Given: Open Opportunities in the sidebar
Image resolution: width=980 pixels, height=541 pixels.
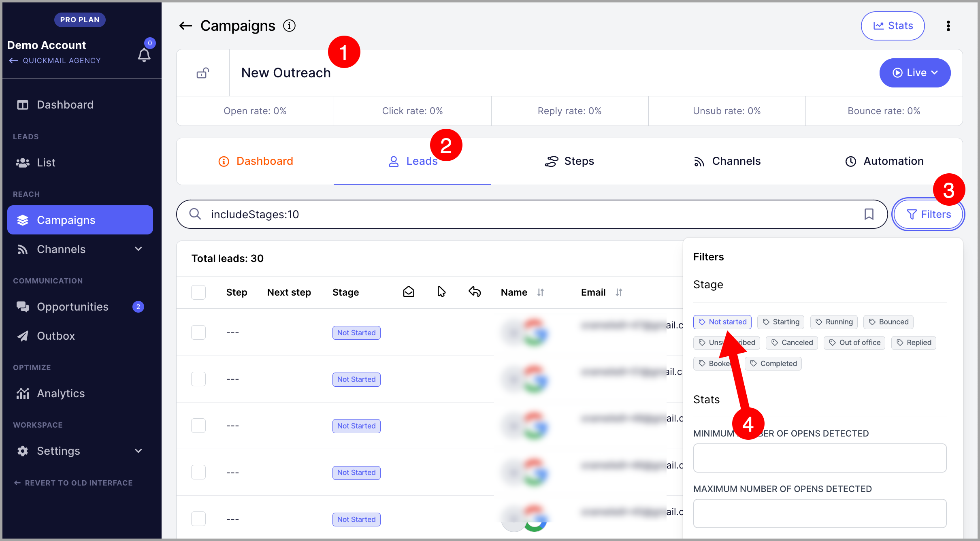Looking at the screenshot, I should (x=80, y=307).
